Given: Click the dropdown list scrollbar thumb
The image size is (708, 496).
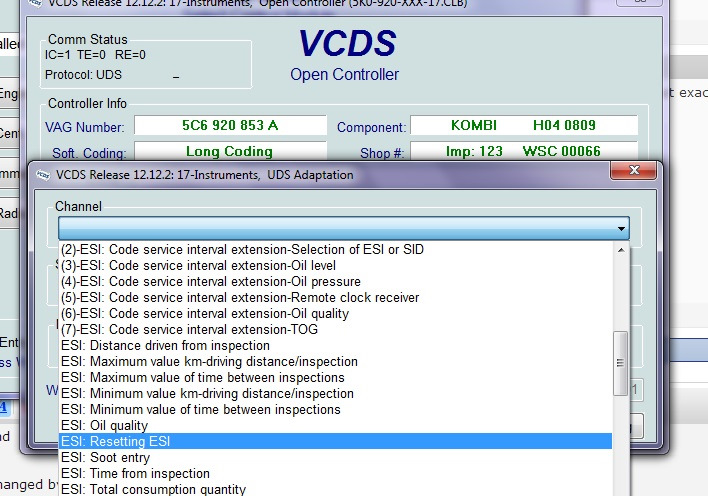Looking at the screenshot, I should click(x=621, y=363).
